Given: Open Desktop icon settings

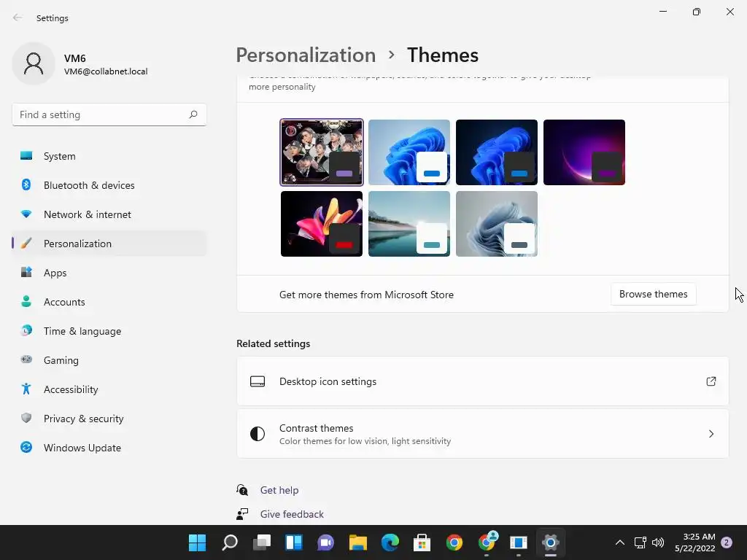Looking at the screenshot, I should click(483, 381).
